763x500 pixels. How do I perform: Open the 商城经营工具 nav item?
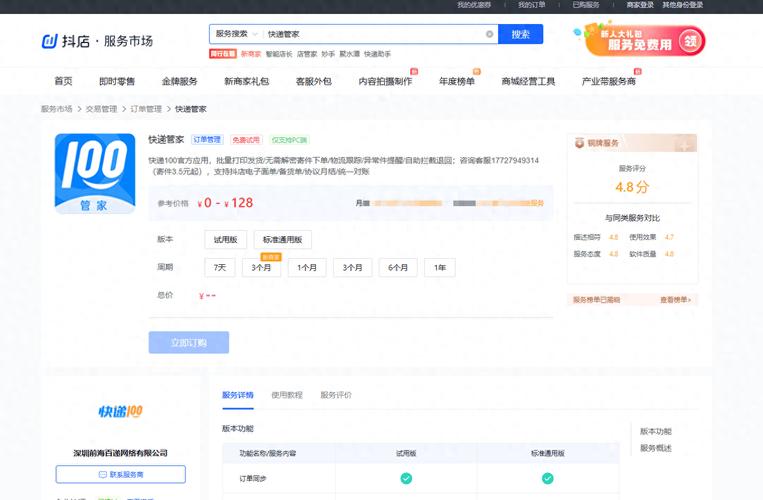tap(528, 81)
